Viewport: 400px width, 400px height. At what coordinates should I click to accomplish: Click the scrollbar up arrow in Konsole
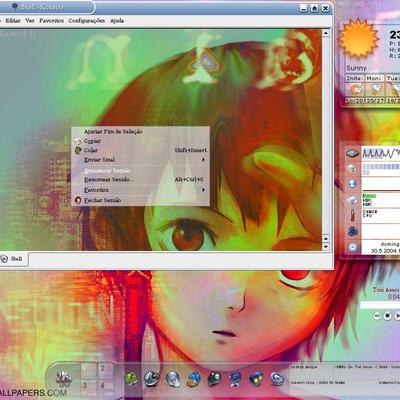[x=326, y=33]
